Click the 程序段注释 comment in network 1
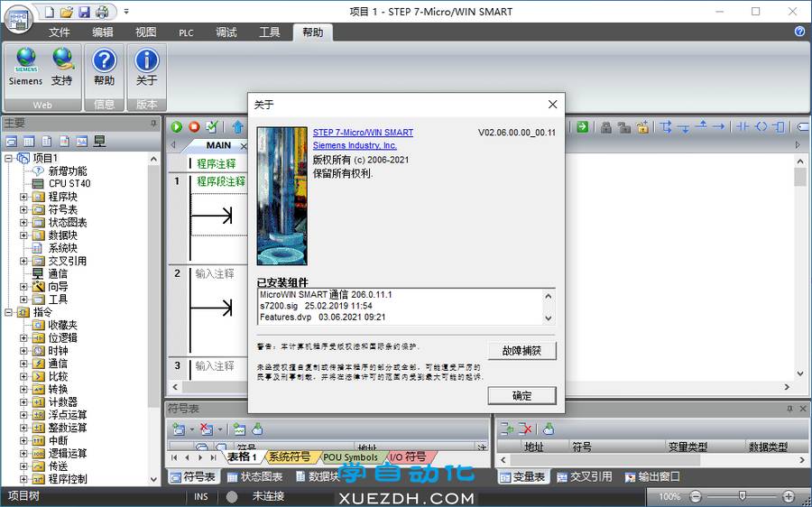Image resolution: width=812 pixels, height=507 pixels. click(x=221, y=181)
